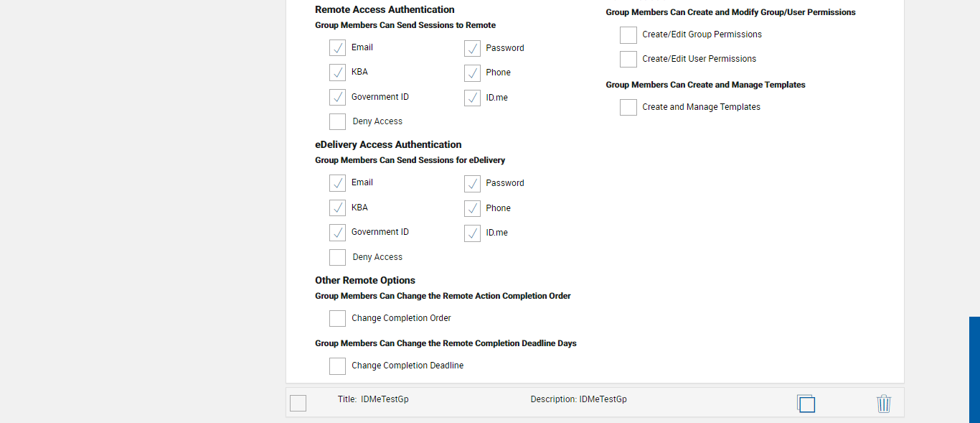The height and width of the screenshot is (423, 980).
Task: Uncheck Email under eDelivery Access Authentication
Action: (x=337, y=183)
